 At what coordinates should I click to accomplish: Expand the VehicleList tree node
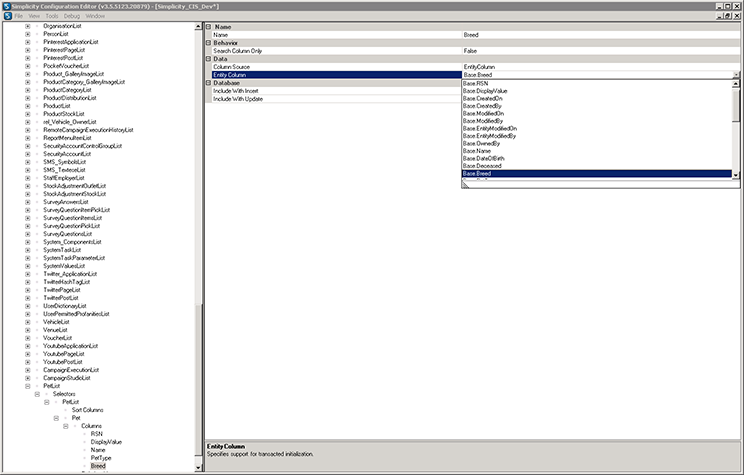[x=28, y=322]
